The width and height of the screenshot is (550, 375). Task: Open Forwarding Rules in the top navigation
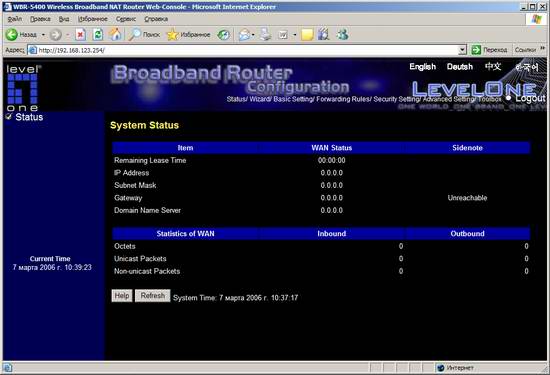click(343, 99)
